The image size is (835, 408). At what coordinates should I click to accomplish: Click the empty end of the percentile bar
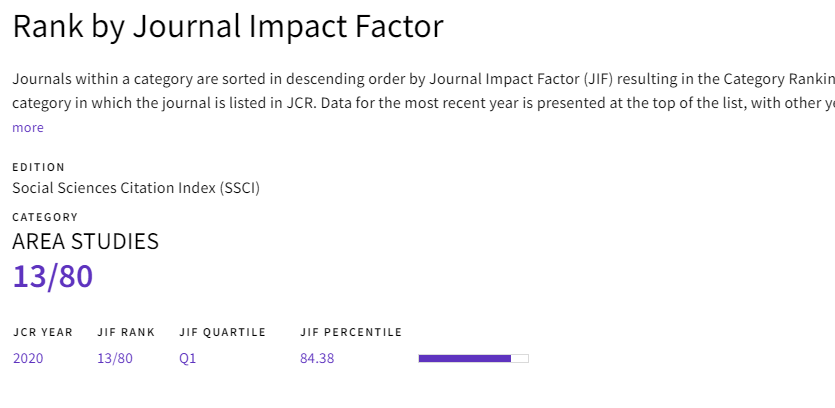(x=520, y=358)
